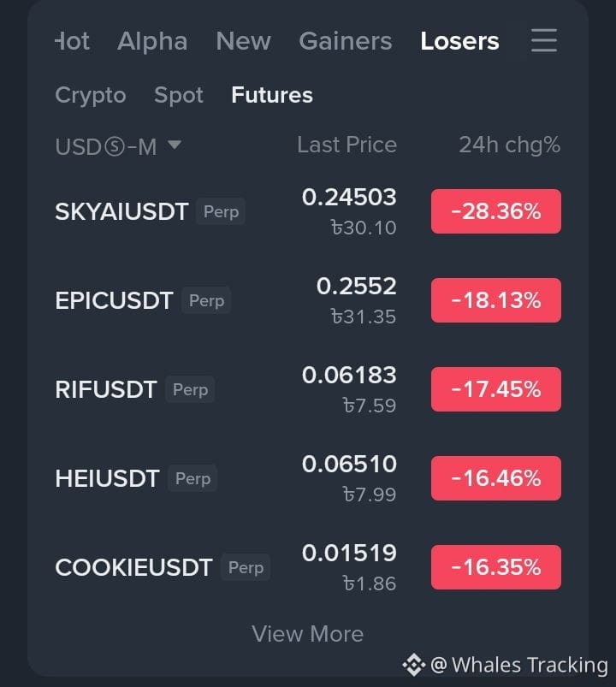Image resolution: width=616 pixels, height=687 pixels.
Task: Select the Futures category
Action: tap(272, 95)
